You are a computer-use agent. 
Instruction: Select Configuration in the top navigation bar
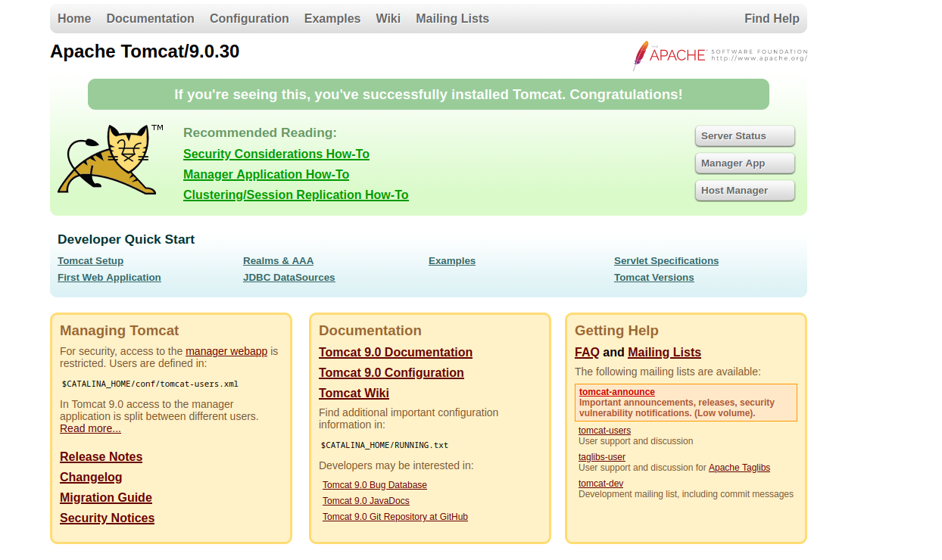tap(249, 18)
